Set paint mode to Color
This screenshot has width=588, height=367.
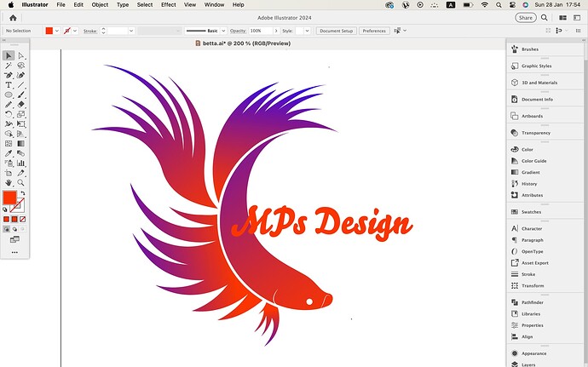click(x=6, y=220)
